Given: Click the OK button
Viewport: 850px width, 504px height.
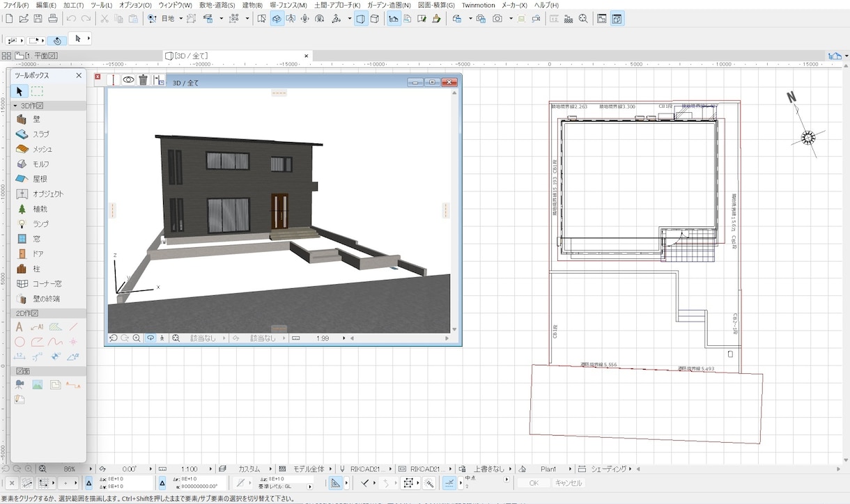Looking at the screenshot, I should pos(534,483).
